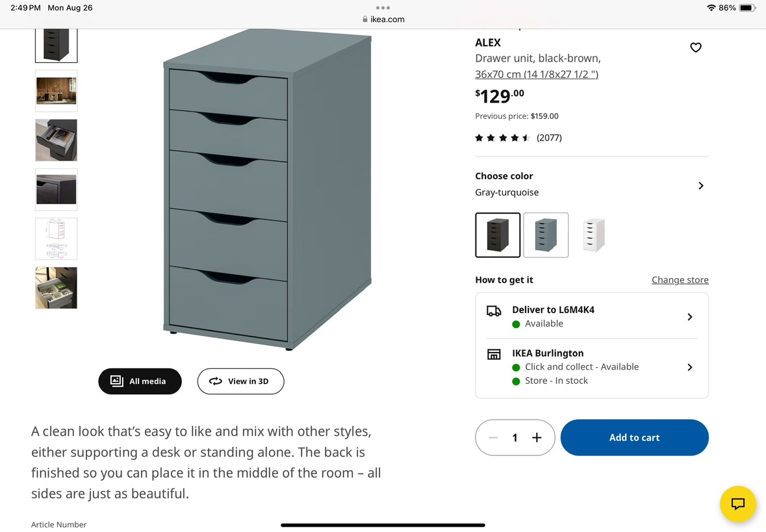This screenshot has width=766, height=532.
Task: Expand the Choose color options chevron
Action: pyautogui.click(x=700, y=186)
